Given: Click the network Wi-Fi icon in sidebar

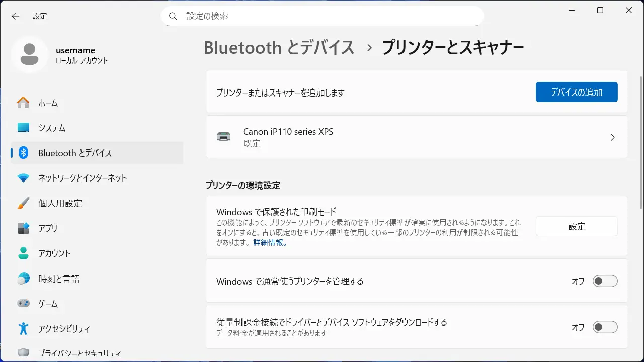Looking at the screenshot, I should pos(23,178).
